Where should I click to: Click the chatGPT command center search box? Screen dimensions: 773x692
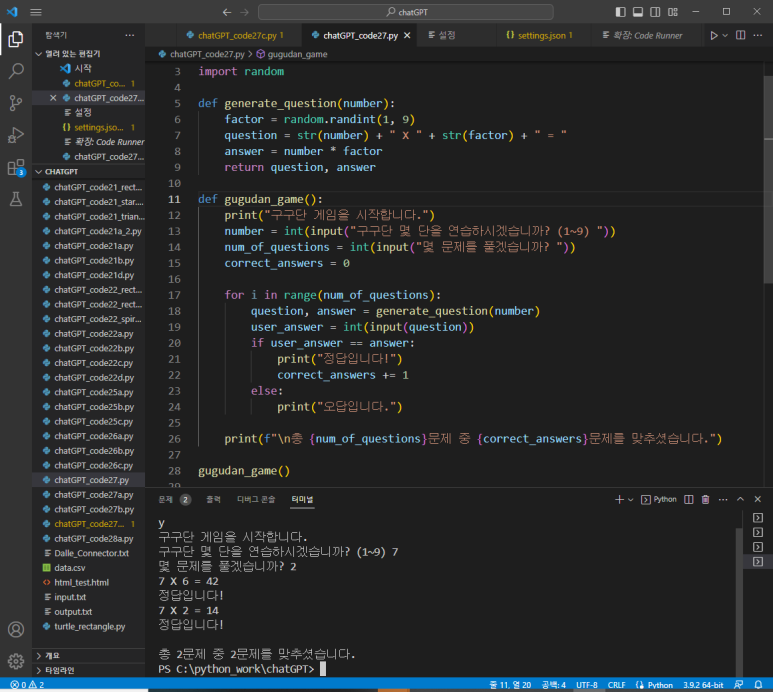pyautogui.click(x=406, y=12)
